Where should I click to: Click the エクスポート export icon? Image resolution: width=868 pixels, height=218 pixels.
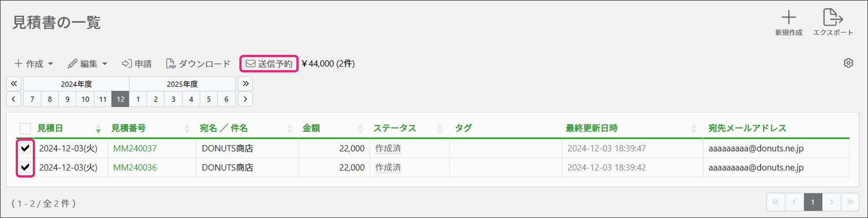coord(833,18)
